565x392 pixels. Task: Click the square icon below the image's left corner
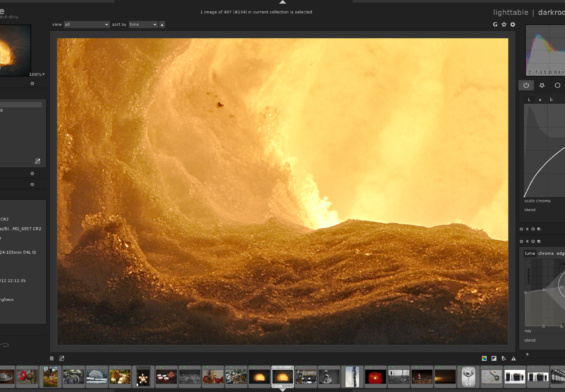[x=52, y=358]
